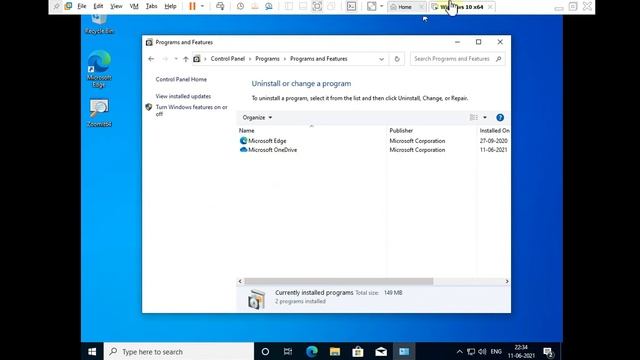Go back in Programs and Features window
Viewport: 640px width, 360px height.
pos(151,59)
